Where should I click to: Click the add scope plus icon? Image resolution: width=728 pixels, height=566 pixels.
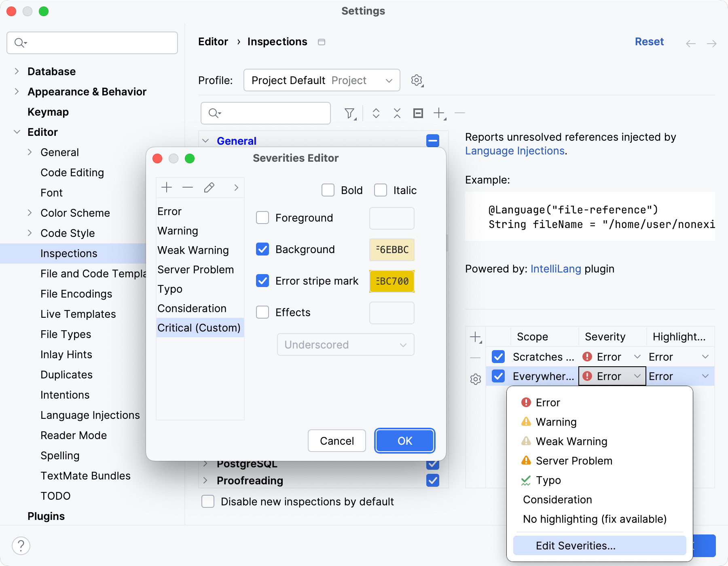point(476,337)
